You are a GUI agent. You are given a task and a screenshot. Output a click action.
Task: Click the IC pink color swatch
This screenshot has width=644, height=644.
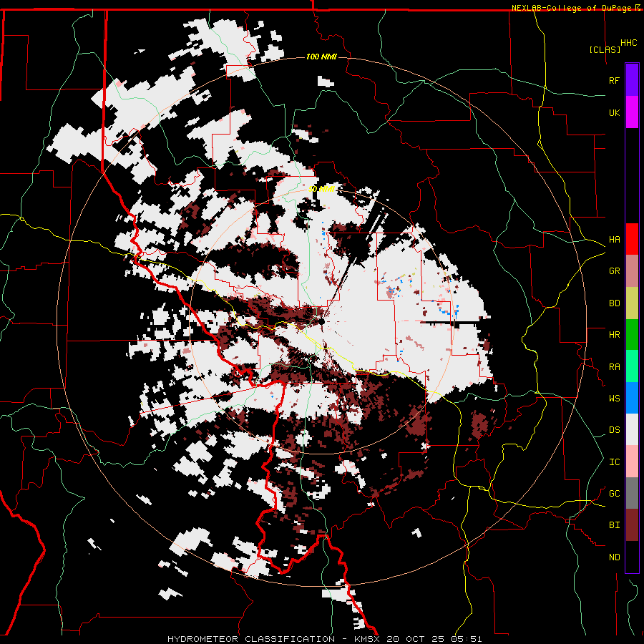coord(632,462)
